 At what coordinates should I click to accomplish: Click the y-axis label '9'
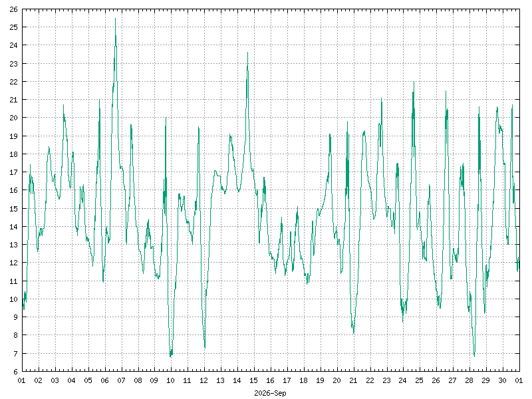coord(15,317)
